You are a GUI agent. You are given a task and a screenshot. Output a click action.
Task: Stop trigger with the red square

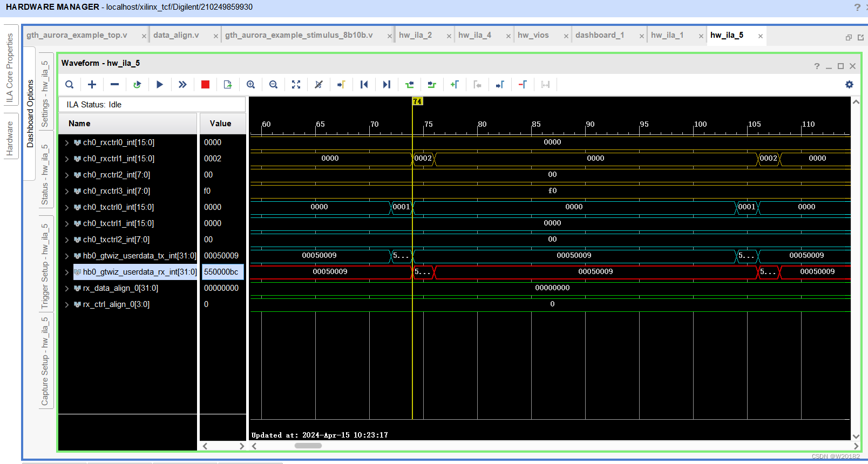click(x=205, y=85)
